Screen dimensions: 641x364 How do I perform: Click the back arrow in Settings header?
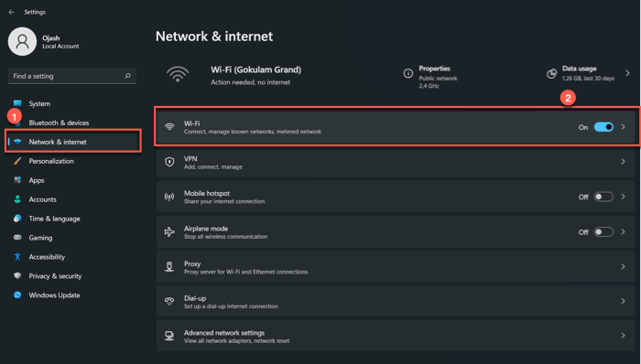click(x=11, y=12)
